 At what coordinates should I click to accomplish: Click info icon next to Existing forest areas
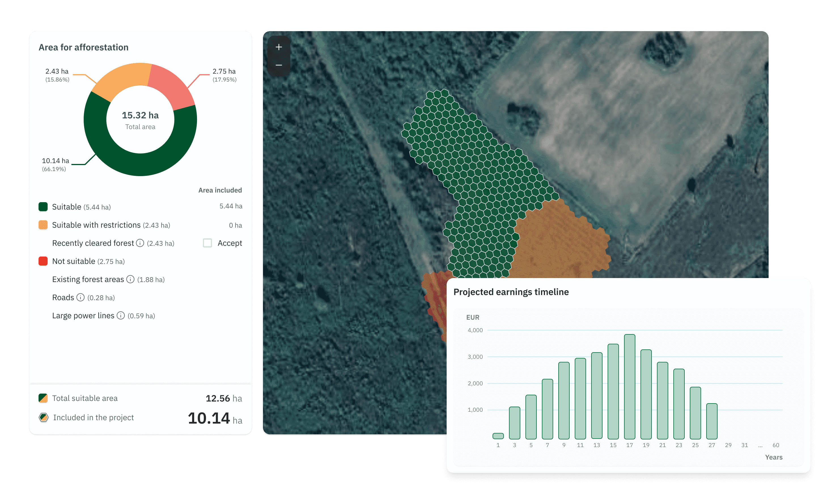pos(130,279)
